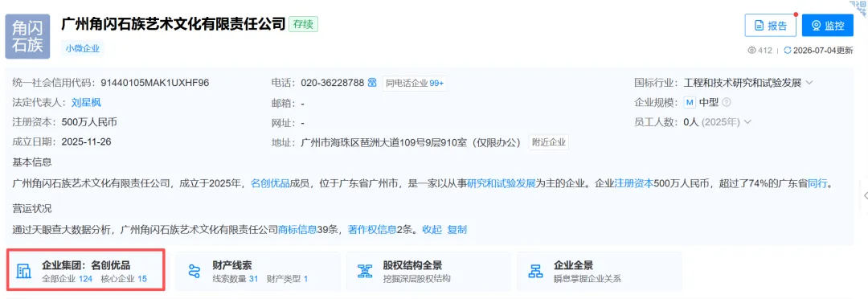The height and width of the screenshot is (299, 868).
Task: Click the 股权结构全景 structure icon
Action: pos(365,272)
